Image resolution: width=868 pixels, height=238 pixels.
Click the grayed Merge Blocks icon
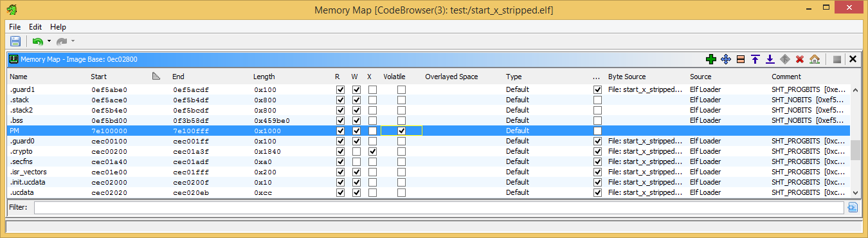[785, 59]
